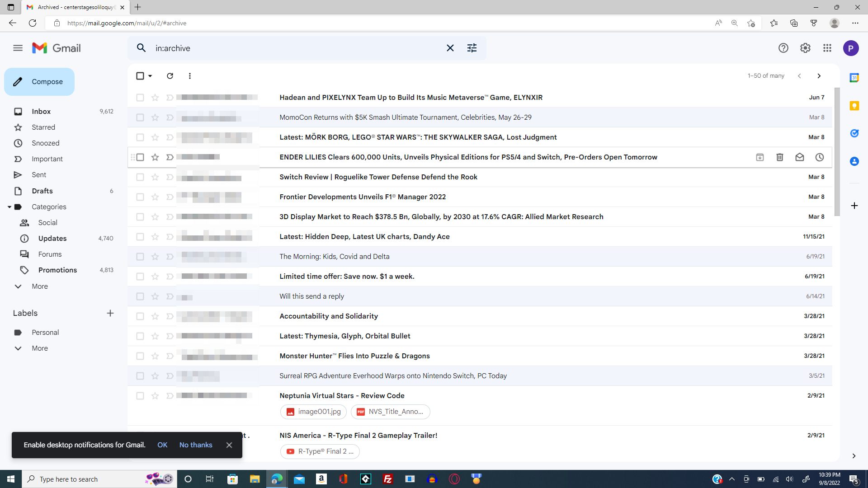Refresh the archived mail list
Viewport: 868px width, 488px height.
click(x=170, y=76)
